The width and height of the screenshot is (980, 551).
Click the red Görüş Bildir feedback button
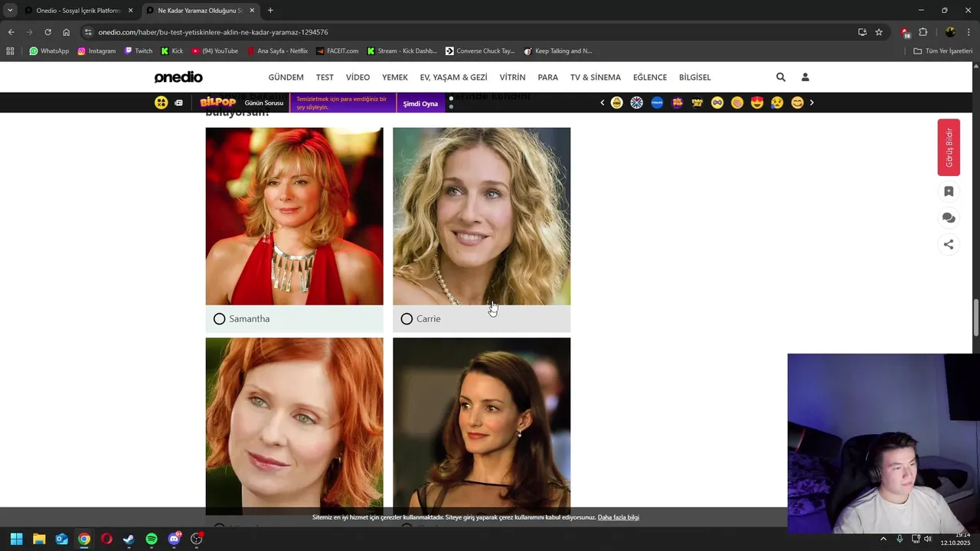pos(949,148)
